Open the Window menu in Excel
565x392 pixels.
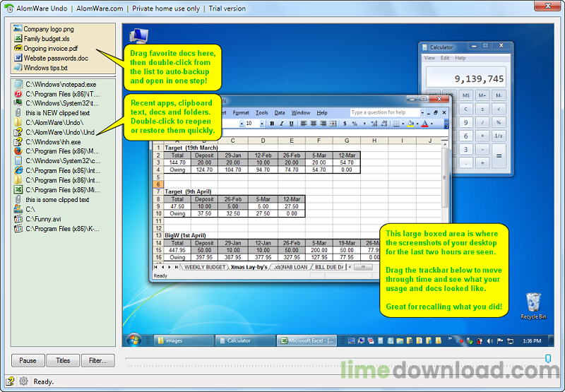301,113
